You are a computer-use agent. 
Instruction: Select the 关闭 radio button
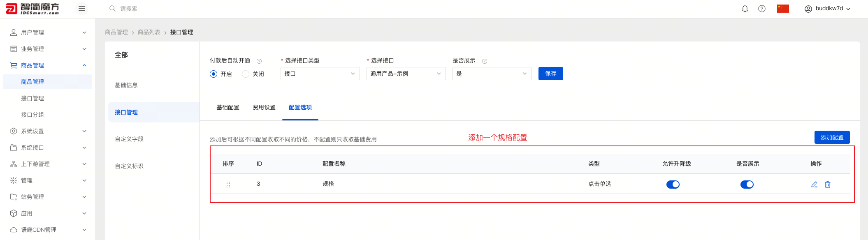pyautogui.click(x=246, y=74)
